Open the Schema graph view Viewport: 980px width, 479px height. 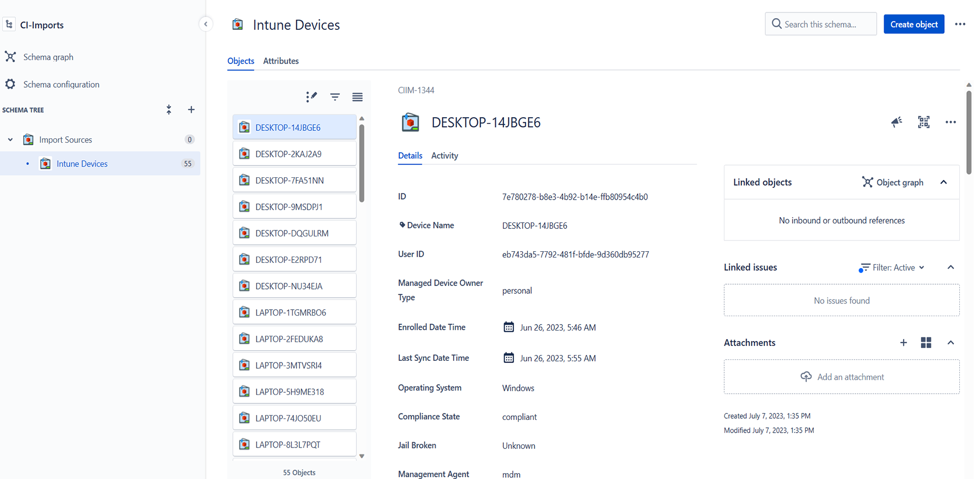point(48,57)
